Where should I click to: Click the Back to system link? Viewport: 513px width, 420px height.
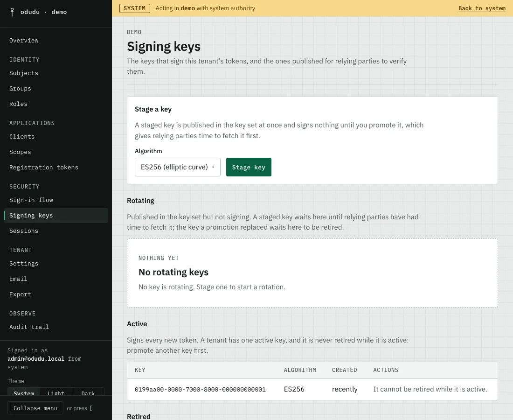[482, 8]
